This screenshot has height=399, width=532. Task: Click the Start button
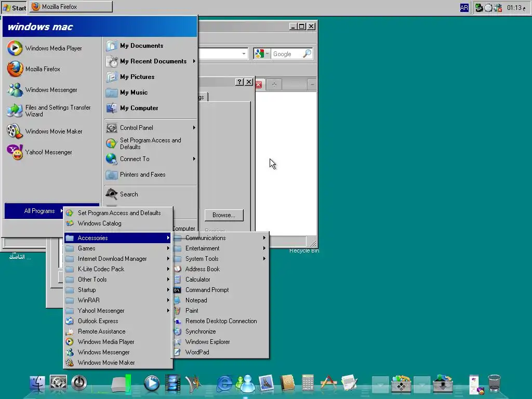coord(14,7)
